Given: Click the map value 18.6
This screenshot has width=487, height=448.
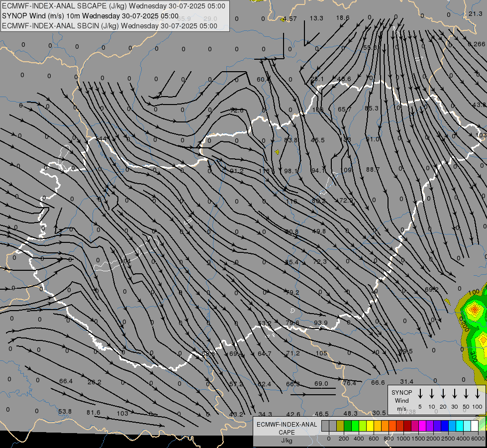Looking at the screenshot, I should pyautogui.click(x=343, y=18).
